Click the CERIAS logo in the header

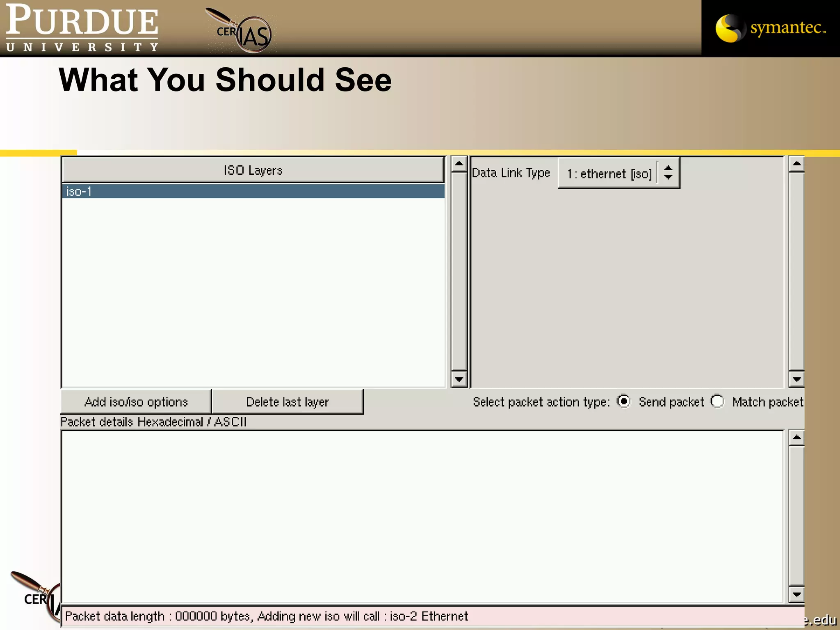(241, 31)
